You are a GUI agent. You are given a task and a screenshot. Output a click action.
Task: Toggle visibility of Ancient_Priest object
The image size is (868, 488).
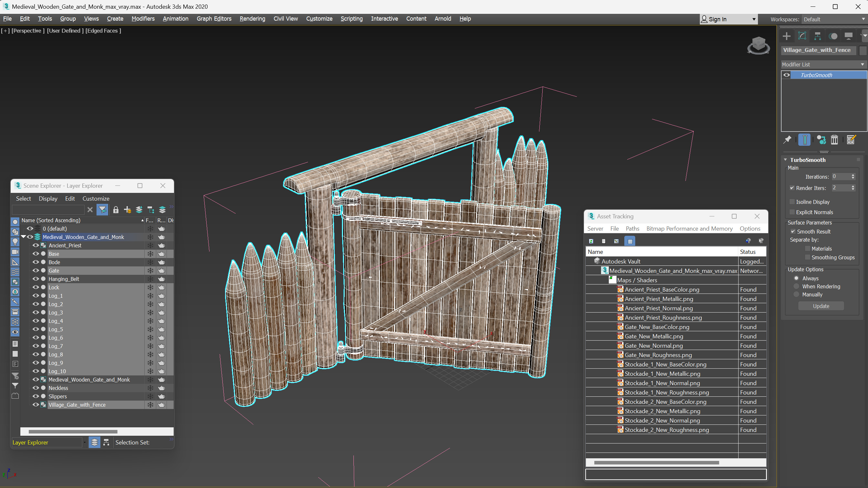click(x=36, y=245)
